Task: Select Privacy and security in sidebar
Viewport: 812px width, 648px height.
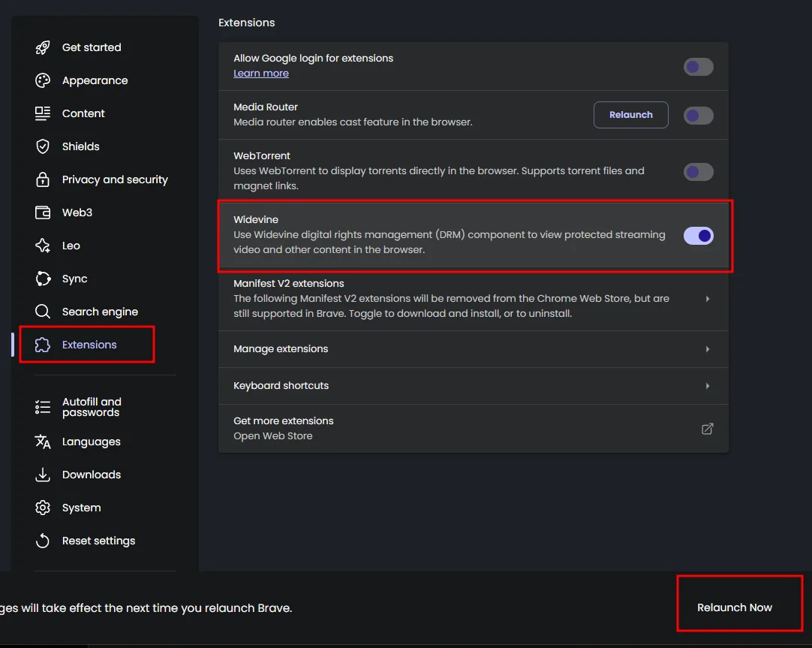Action: click(x=115, y=179)
